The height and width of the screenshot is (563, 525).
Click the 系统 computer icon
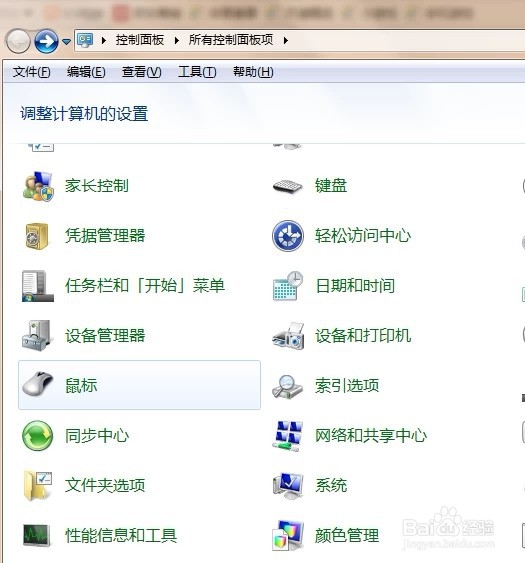288,485
